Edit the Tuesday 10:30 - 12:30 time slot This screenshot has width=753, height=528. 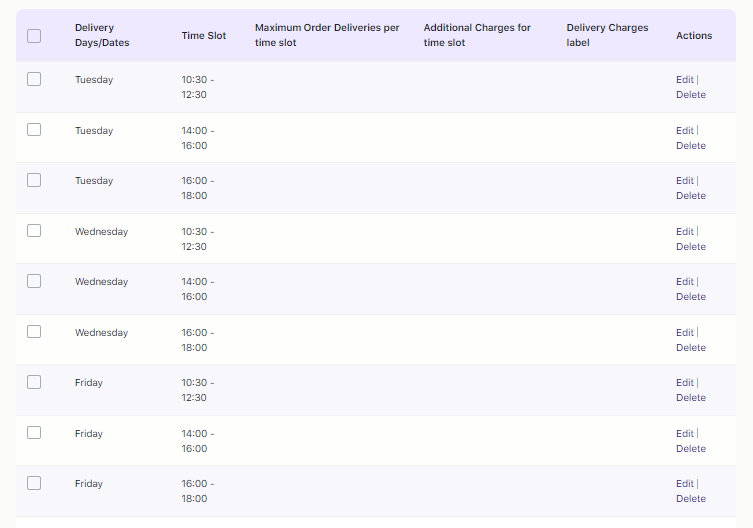click(684, 80)
